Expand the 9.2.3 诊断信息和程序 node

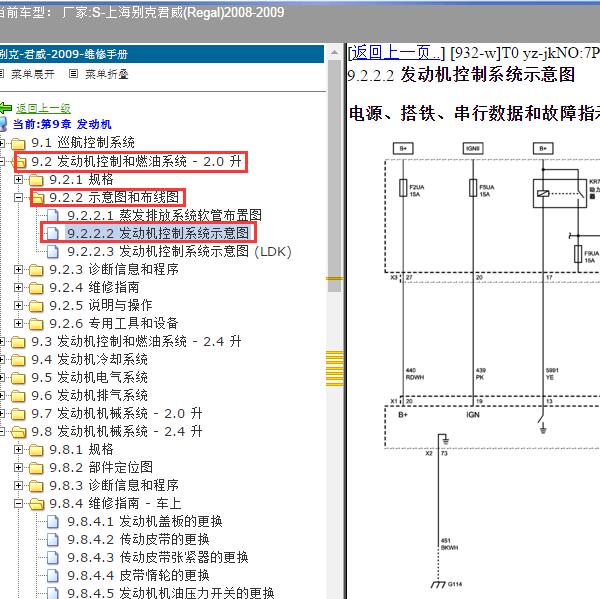[18, 269]
